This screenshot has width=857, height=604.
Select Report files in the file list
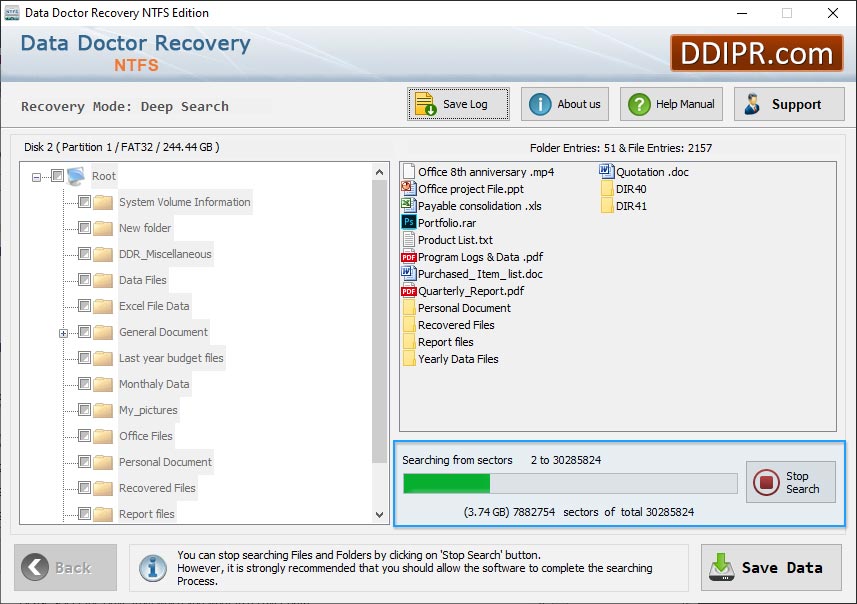point(445,342)
